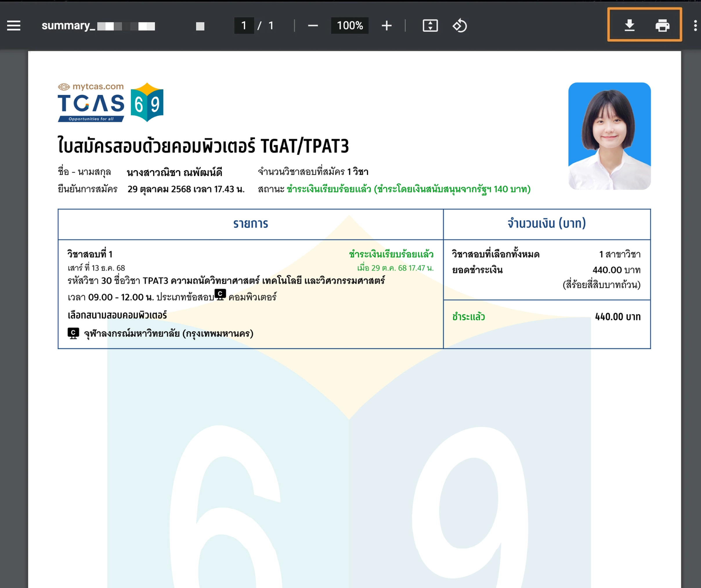The image size is (701, 588).
Task: Click the TCAS69 logo
Action: point(111,103)
